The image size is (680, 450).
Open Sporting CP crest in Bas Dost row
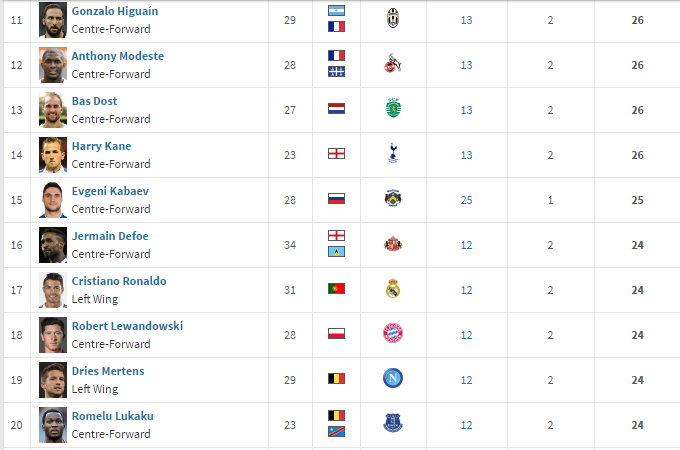(x=393, y=108)
